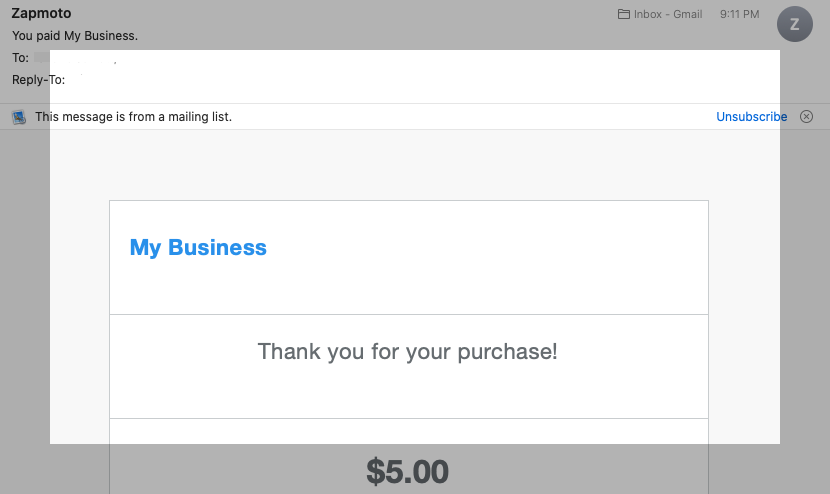Click the mailing list banner icon
The image size is (830, 494).
(19, 117)
